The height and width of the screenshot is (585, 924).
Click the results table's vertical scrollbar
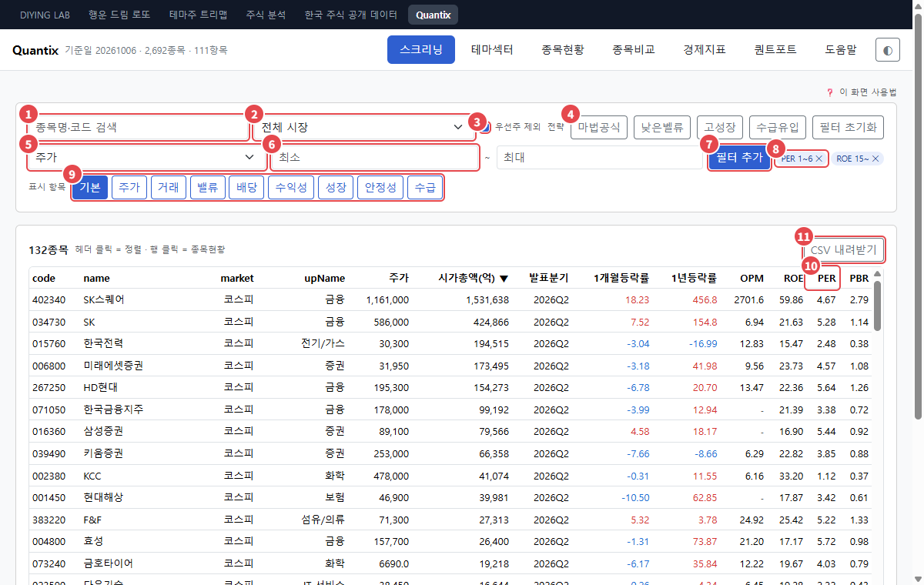878,306
